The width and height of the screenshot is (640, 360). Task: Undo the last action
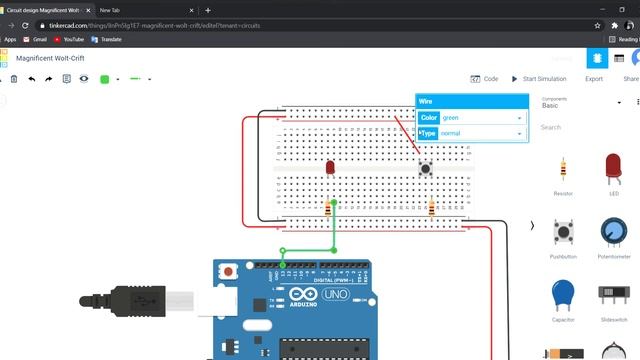tap(32, 79)
